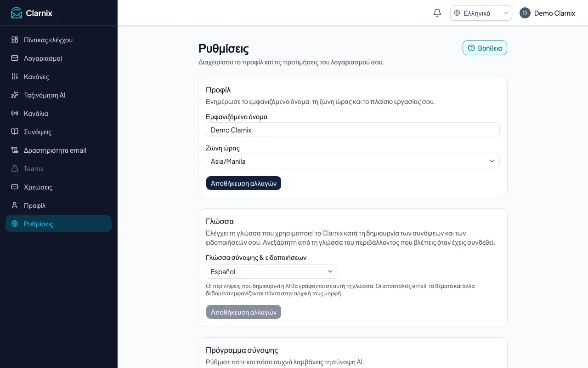Viewport: 588px width, 368px height.
Task: Click the Clarnix envelope logo icon
Action: [17, 13]
